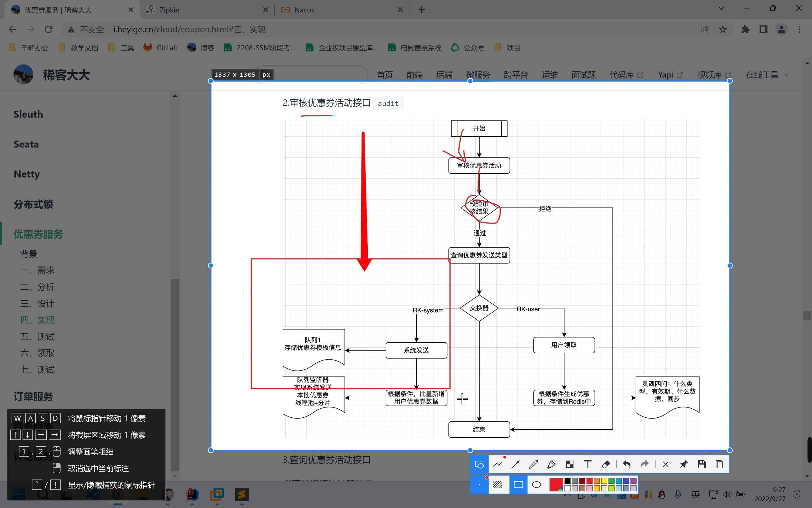Viewport: 812px width, 508px height.
Task: Pin the screenshot to the screen
Action: 683,464
